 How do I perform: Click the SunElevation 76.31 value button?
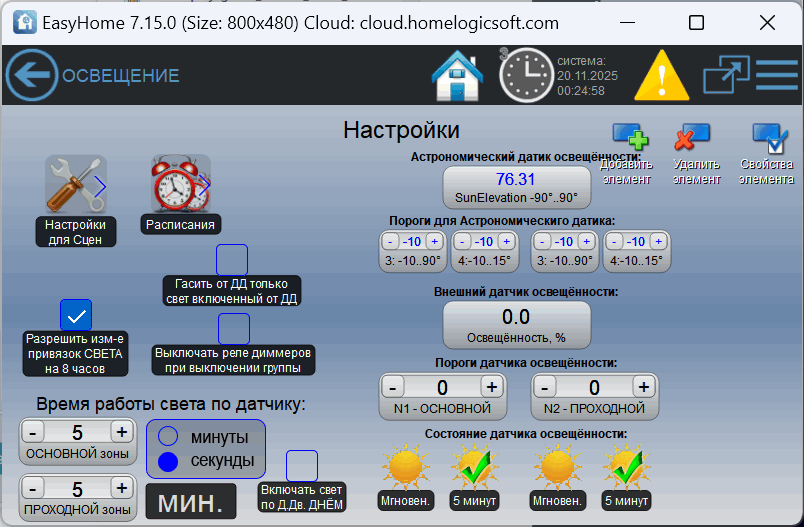516,187
